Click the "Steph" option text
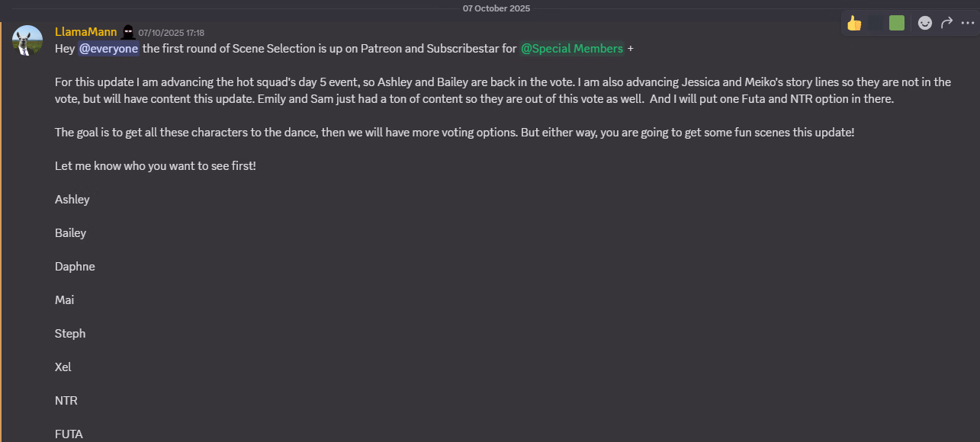 [70, 334]
